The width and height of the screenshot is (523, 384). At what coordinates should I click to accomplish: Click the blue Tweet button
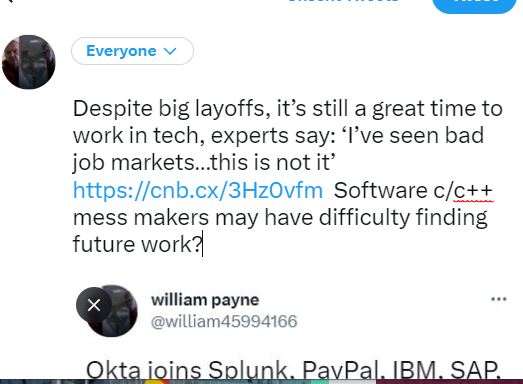tap(474, 3)
